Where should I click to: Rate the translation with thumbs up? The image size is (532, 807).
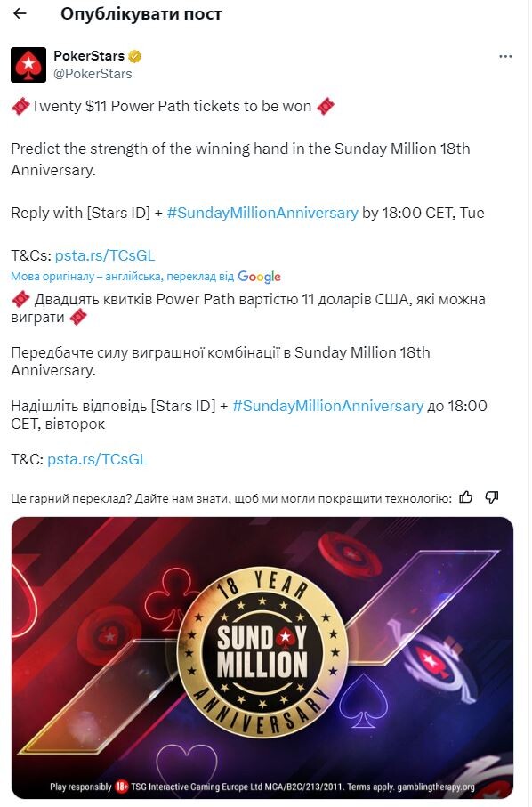(466, 497)
